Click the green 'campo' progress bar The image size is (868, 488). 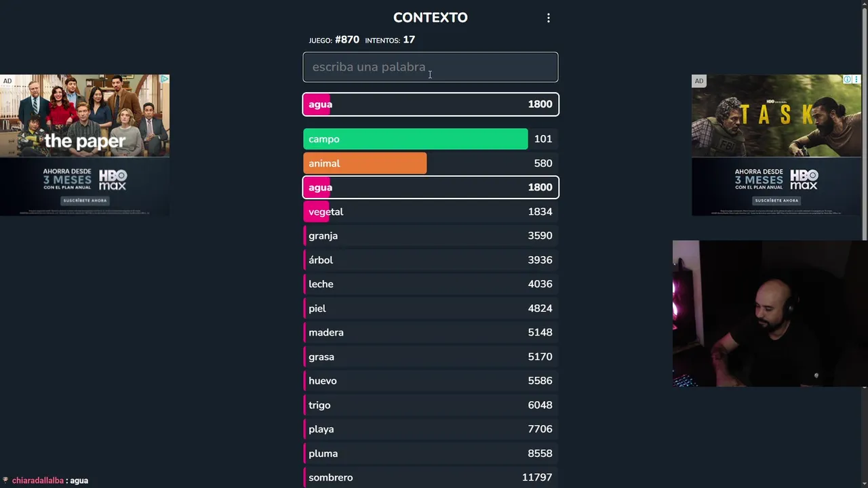(415, 139)
